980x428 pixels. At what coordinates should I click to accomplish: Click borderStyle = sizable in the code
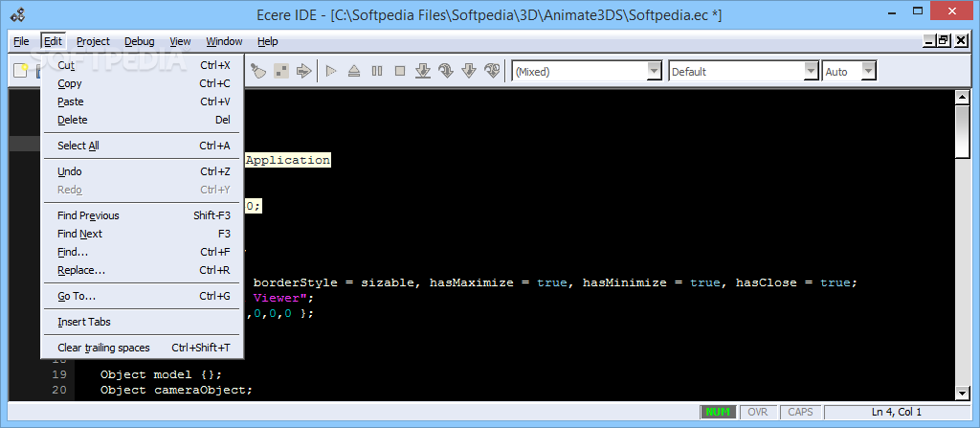(333, 282)
